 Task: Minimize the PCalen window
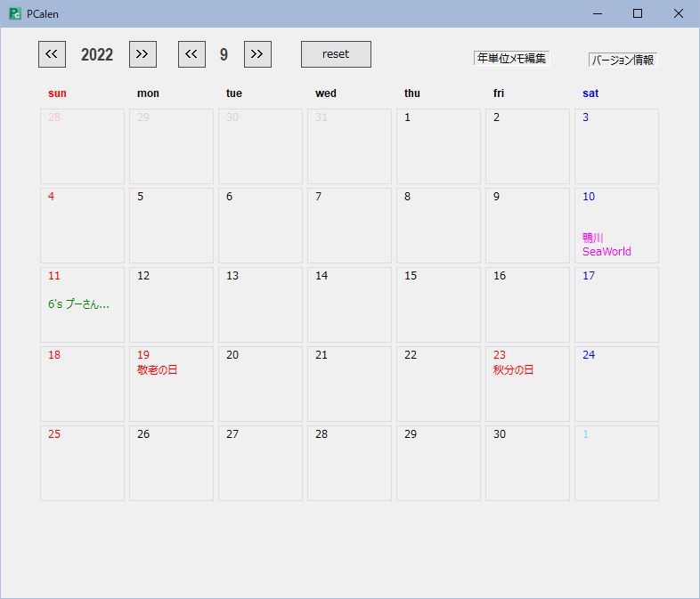[598, 14]
